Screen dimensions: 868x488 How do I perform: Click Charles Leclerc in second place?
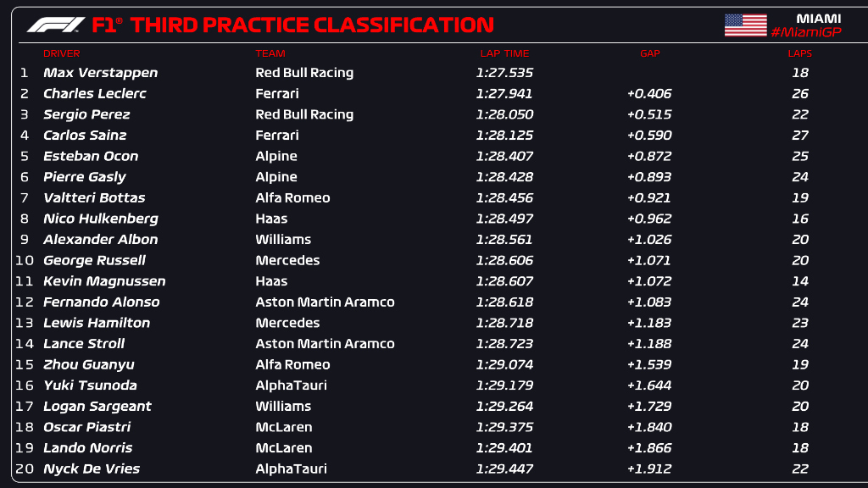(x=95, y=94)
